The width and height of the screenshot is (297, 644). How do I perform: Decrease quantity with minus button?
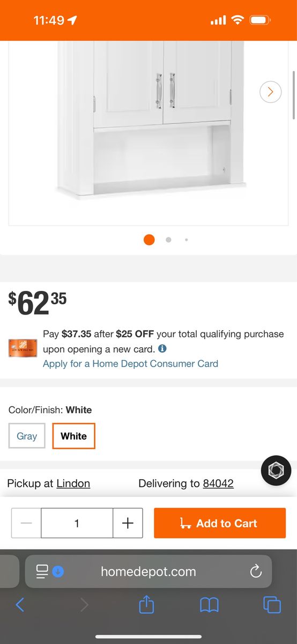pos(26,523)
